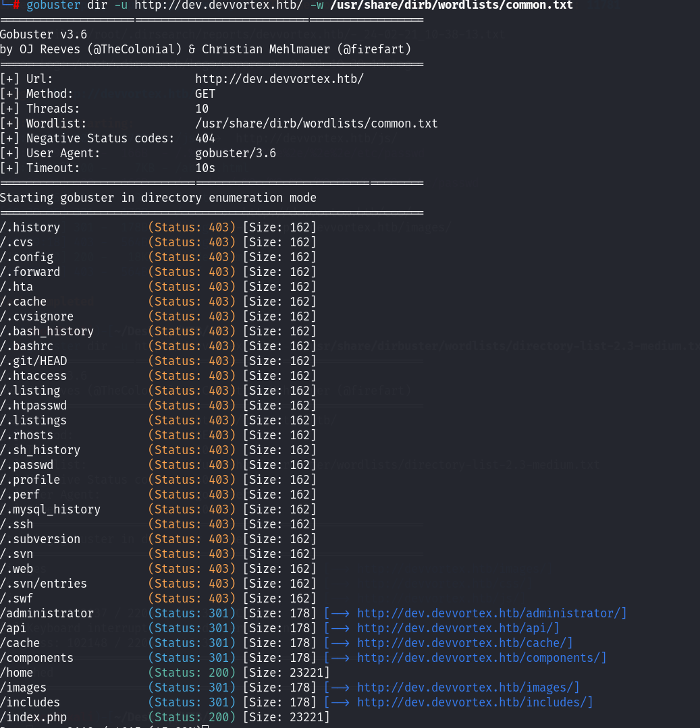Image resolution: width=700 pixels, height=728 pixels.
Task: Open the http://dev.devvortex.htb/includes/ redirect link
Action: click(x=539, y=702)
